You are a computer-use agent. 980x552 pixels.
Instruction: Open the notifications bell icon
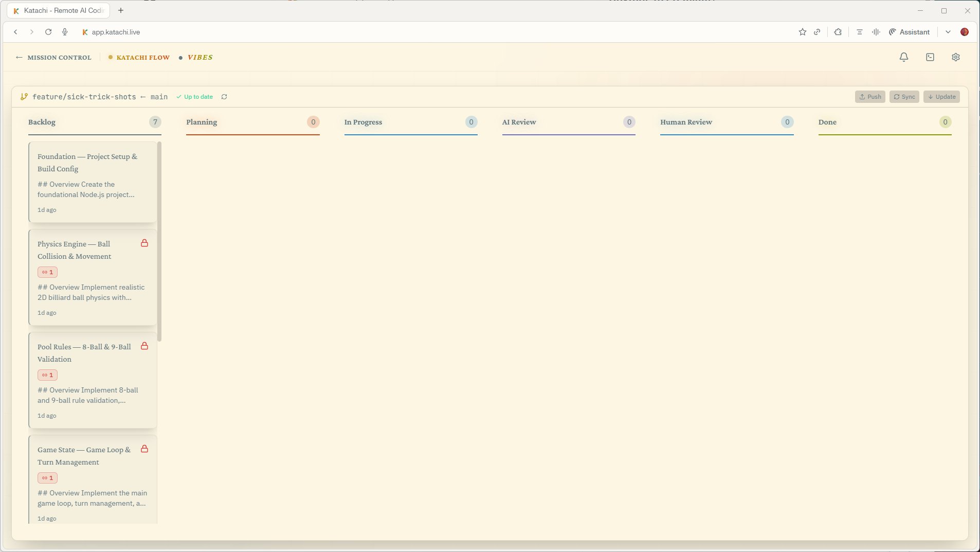pyautogui.click(x=903, y=57)
